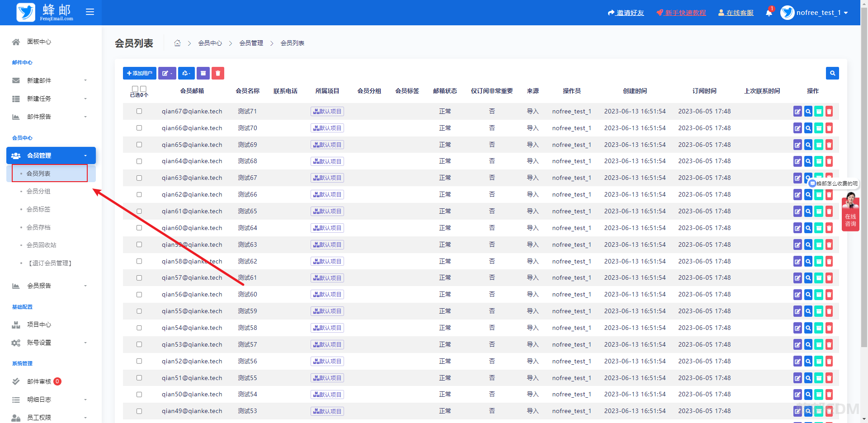This screenshot has height=423, width=868.
Task: Expand the 新建邮件 sidebar menu
Action: click(x=51, y=80)
